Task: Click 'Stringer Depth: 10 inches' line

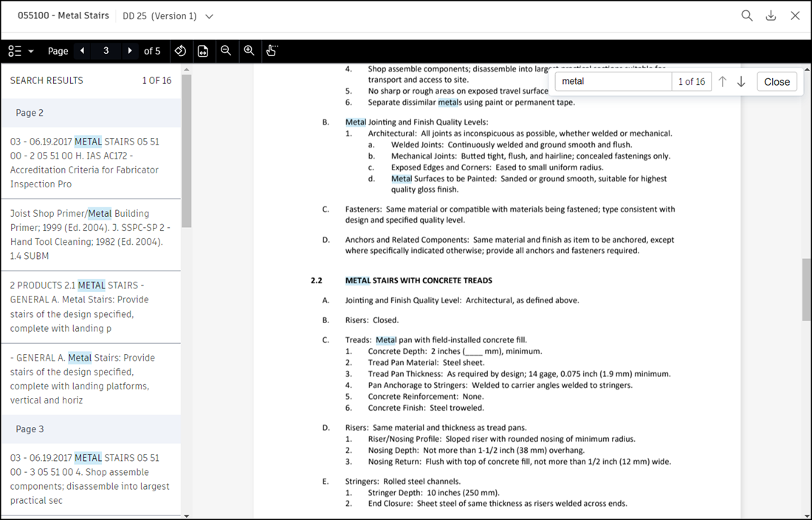Action: point(433,493)
